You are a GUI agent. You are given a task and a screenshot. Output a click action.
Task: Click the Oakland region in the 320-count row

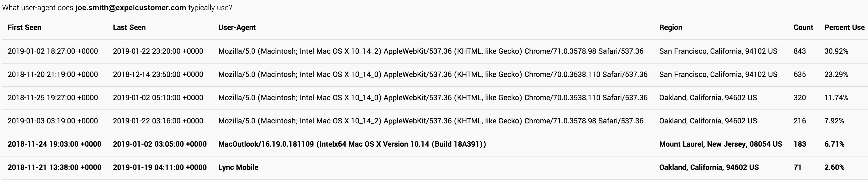(x=708, y=98)
